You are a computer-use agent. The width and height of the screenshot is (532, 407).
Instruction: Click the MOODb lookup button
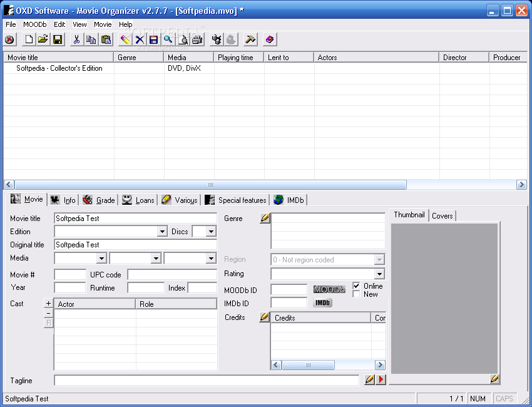329,289
